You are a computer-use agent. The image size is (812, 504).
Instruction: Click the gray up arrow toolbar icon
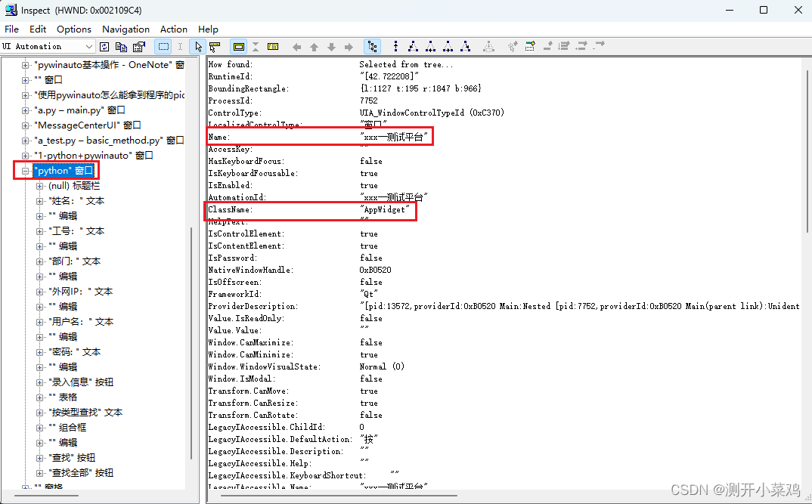[314, 47]
